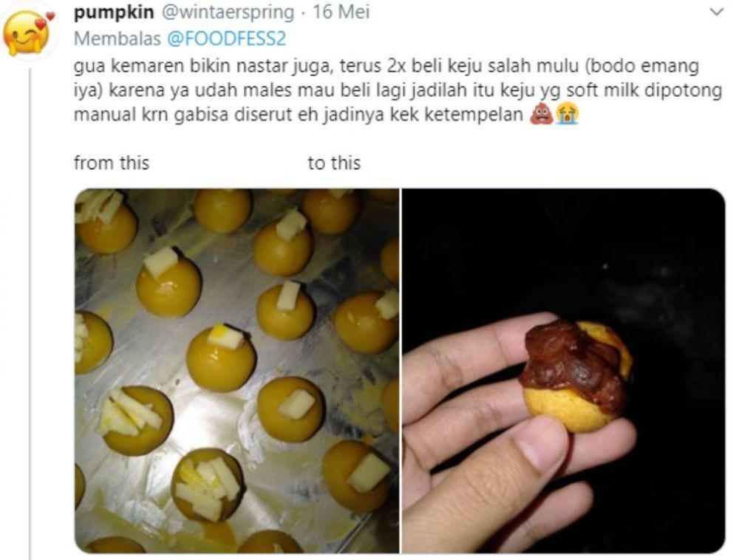Open right photo of hand holding cookie
This screenshot has width=739, height=560.
[563, 371]
